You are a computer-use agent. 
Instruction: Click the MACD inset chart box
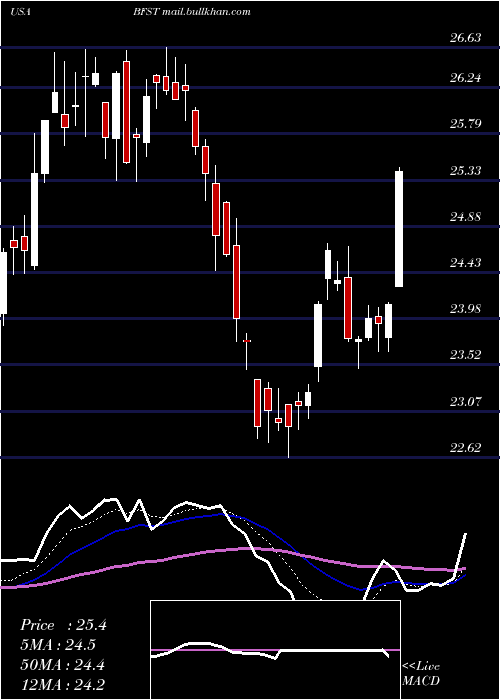click(x=275, y=650)
